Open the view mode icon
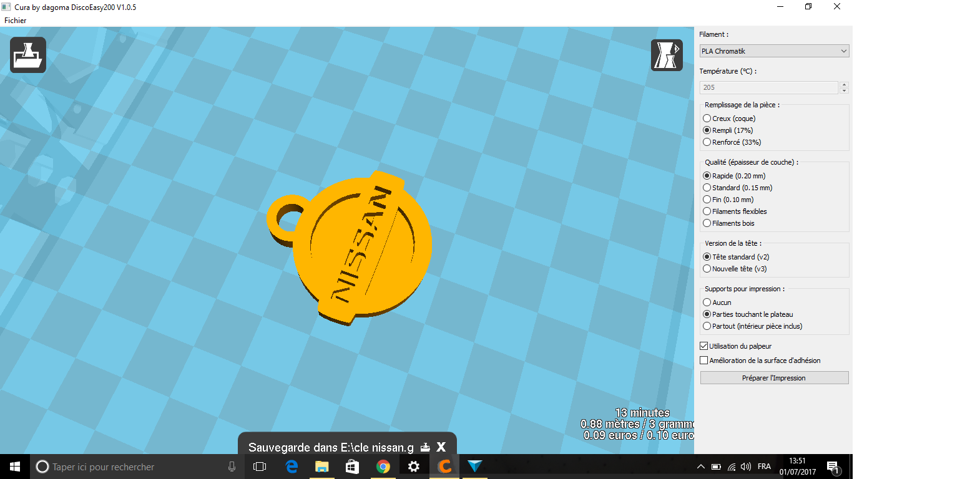The image size is (980, 479). 667,55
